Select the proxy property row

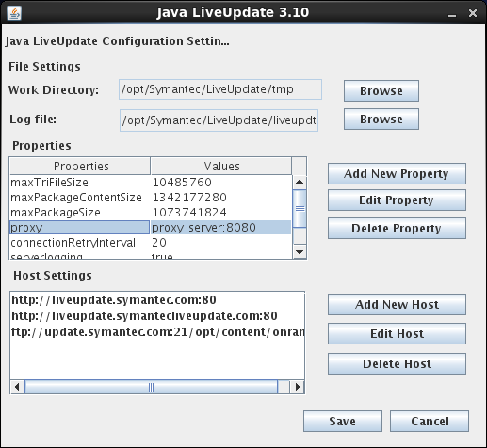click(x=151, y=228)
